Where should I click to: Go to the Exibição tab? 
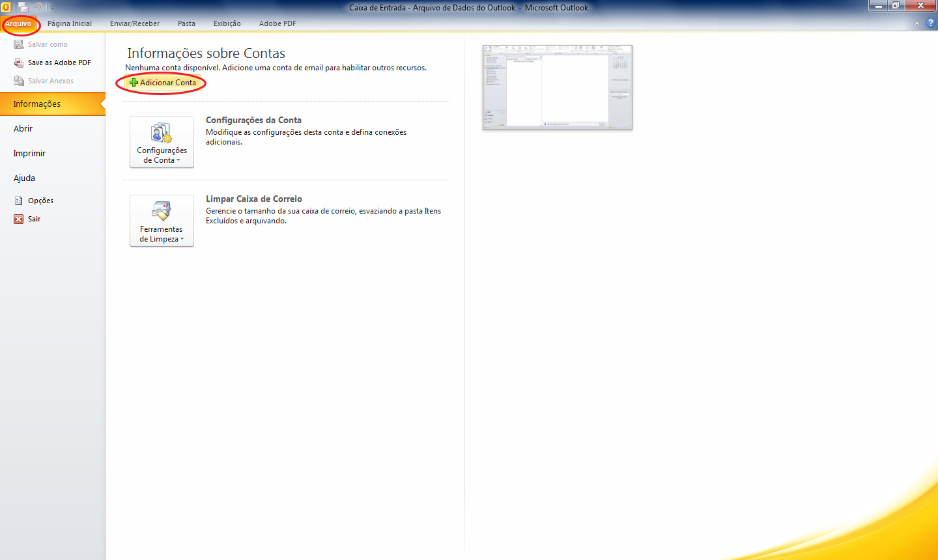coord(227,23)
